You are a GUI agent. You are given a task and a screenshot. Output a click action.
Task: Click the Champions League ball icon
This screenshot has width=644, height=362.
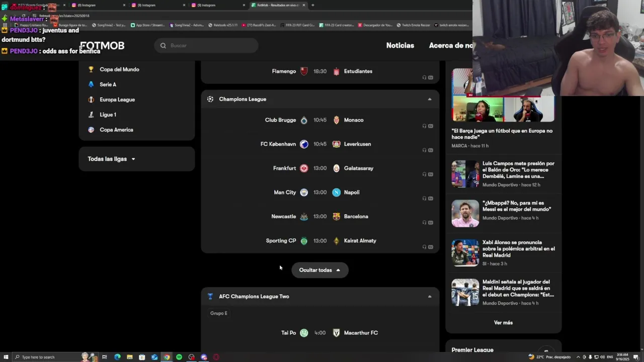[210, 99]
